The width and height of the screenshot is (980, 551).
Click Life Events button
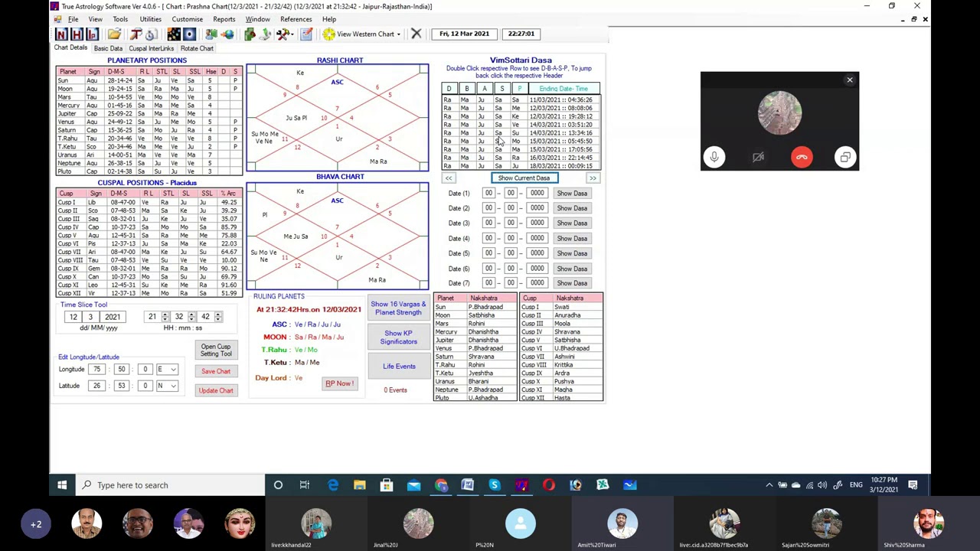[x=399, y=366]
